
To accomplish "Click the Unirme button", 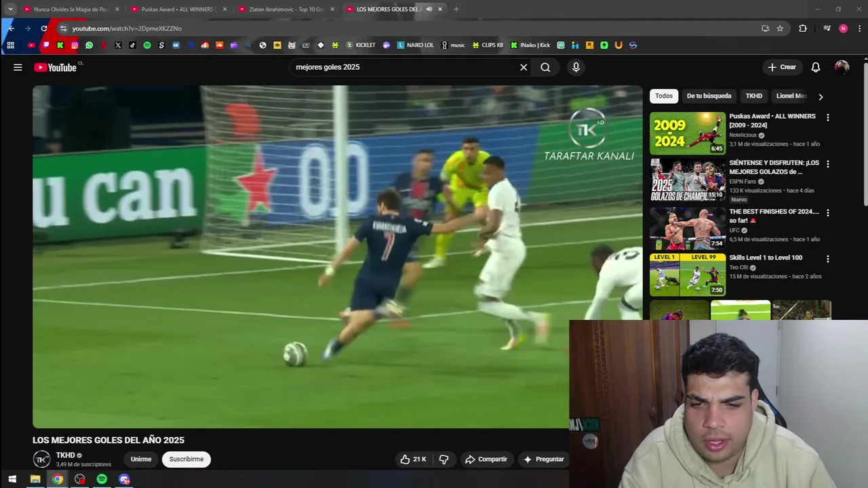I will click(x=141, y=459).
